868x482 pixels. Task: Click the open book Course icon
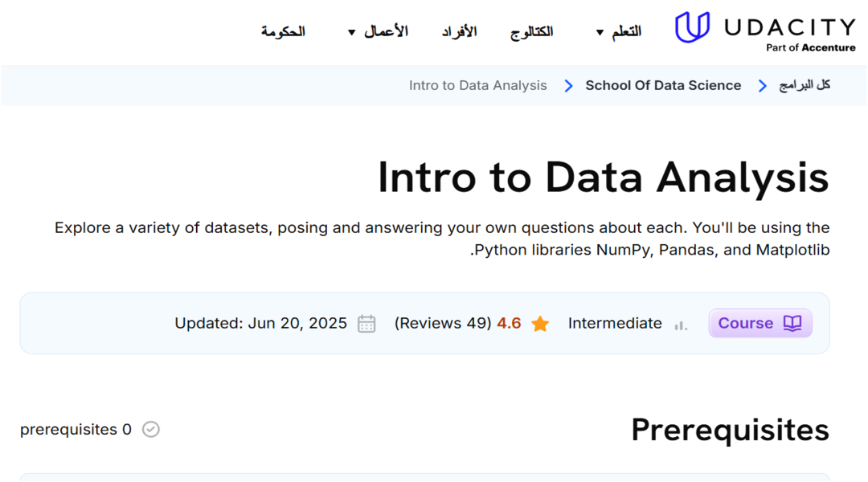792,323
